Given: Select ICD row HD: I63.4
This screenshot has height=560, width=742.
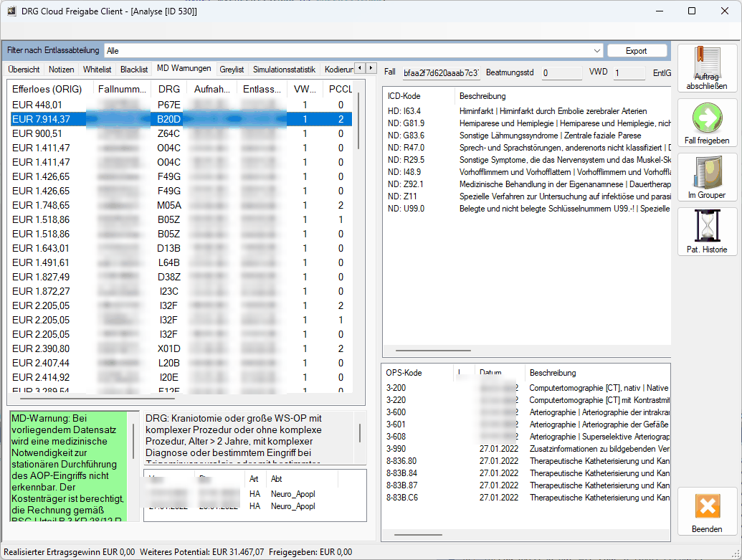Looking at the screenshot, I should (528, 111).
